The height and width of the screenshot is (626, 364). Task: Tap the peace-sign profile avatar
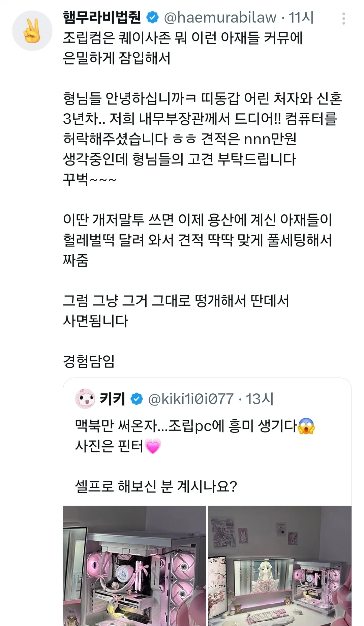pos(32,31)
